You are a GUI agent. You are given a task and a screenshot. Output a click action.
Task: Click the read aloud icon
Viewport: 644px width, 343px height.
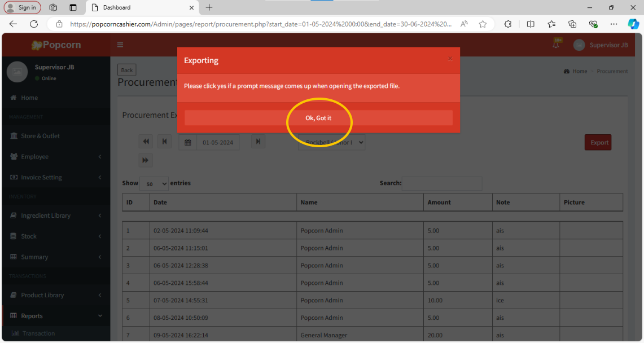point(464,24)
